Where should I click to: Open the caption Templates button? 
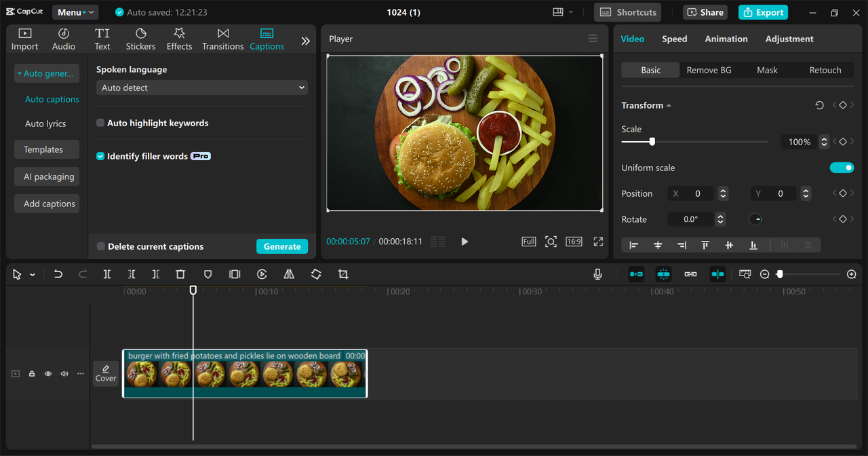[x=47, y=149]
